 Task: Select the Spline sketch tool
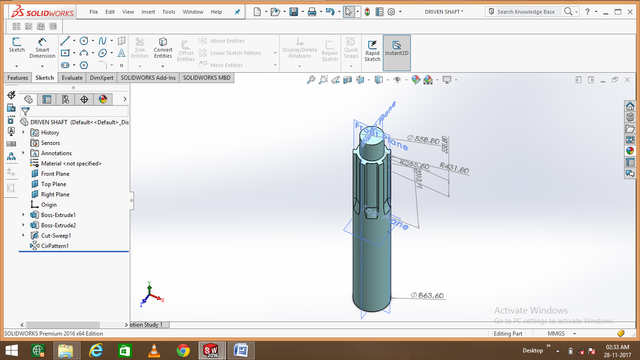102,41
